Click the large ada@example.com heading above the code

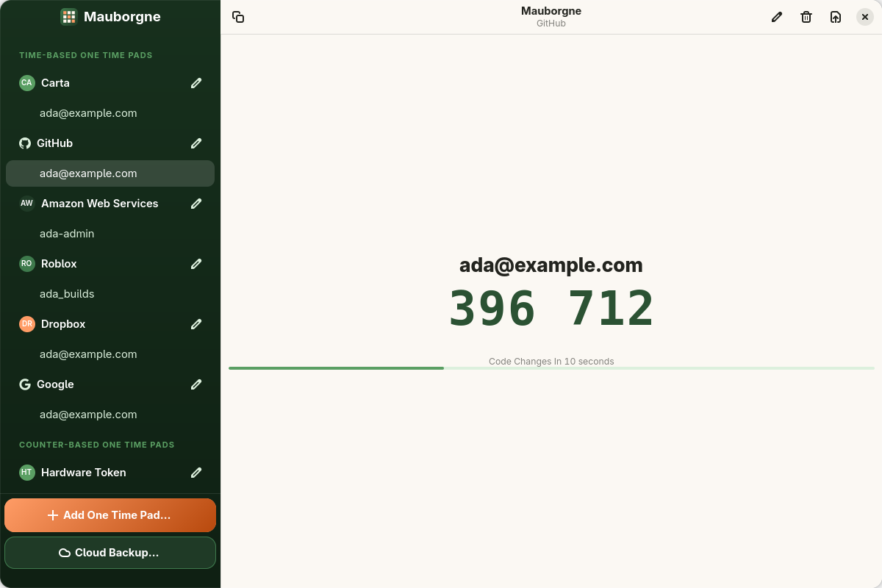pyautogui.click(x=551, y=265)
